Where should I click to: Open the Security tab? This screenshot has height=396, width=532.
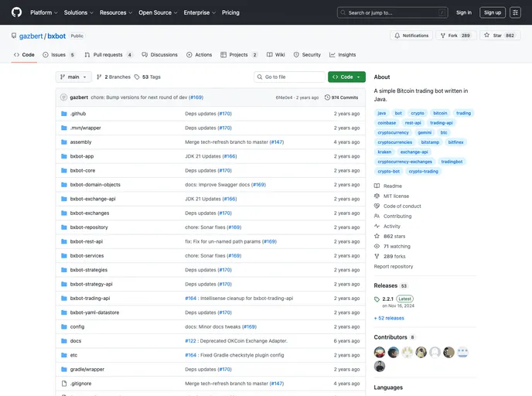[307, 55]
